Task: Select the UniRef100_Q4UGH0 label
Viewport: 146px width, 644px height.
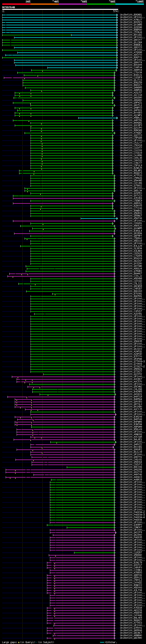Action: [131, 98]
